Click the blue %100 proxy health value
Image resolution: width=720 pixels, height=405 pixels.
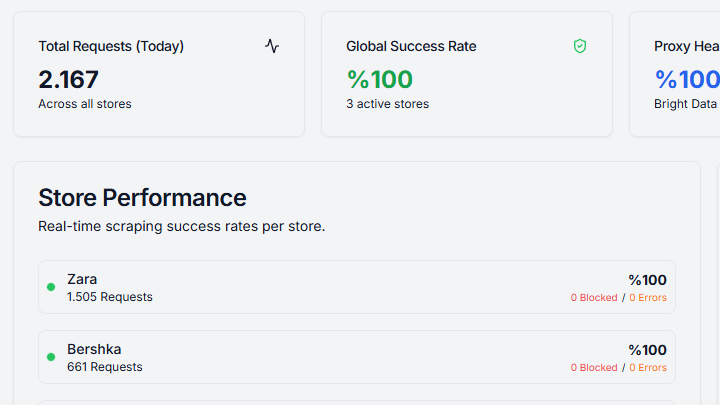tap(687, 79)
